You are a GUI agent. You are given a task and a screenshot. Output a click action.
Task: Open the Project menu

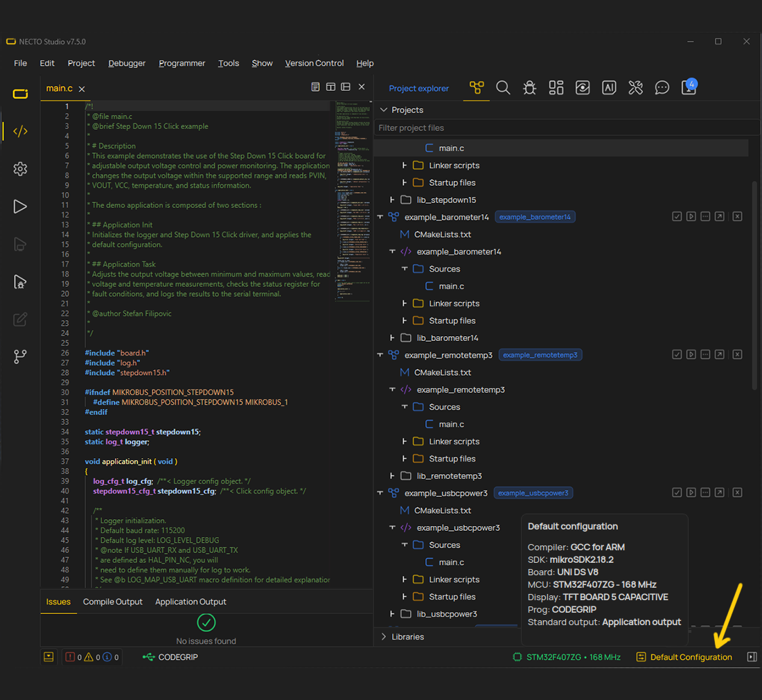click(81, 63)
